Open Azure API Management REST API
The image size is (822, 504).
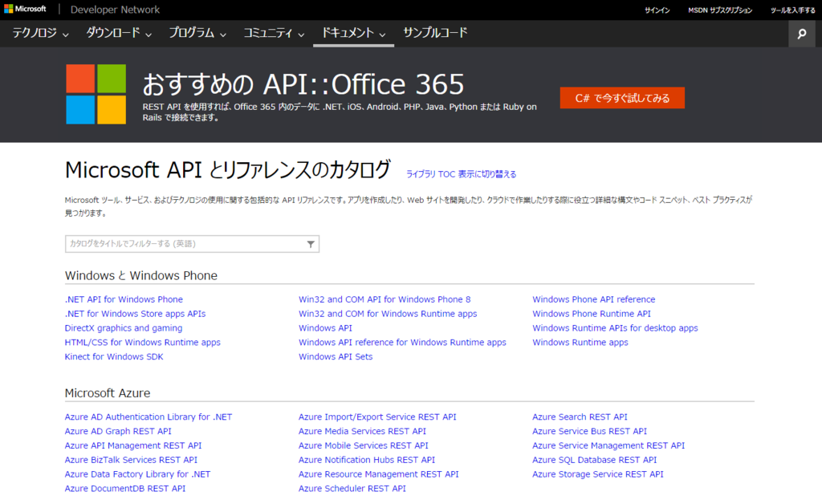click(x=133, y=445)
